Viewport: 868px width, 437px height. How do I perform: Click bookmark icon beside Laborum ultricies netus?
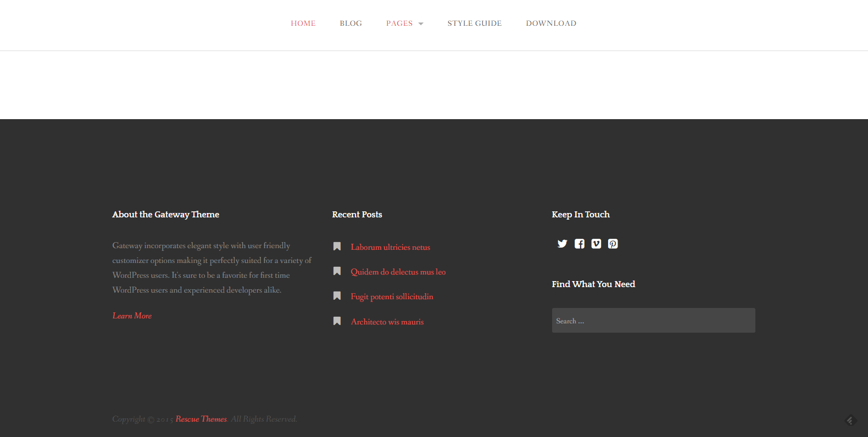(x=337, y=246)
